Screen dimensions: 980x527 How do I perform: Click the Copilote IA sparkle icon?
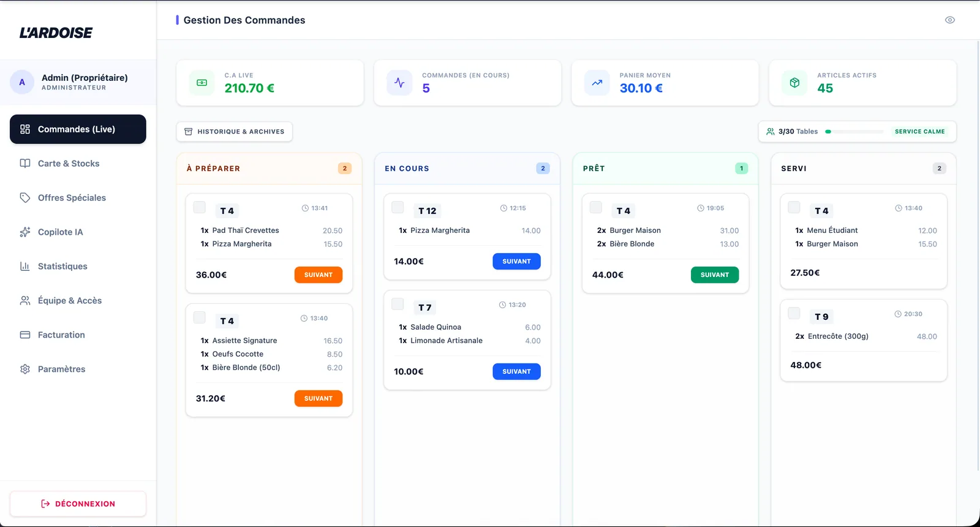pyautogui.click(x=25, y=232)
